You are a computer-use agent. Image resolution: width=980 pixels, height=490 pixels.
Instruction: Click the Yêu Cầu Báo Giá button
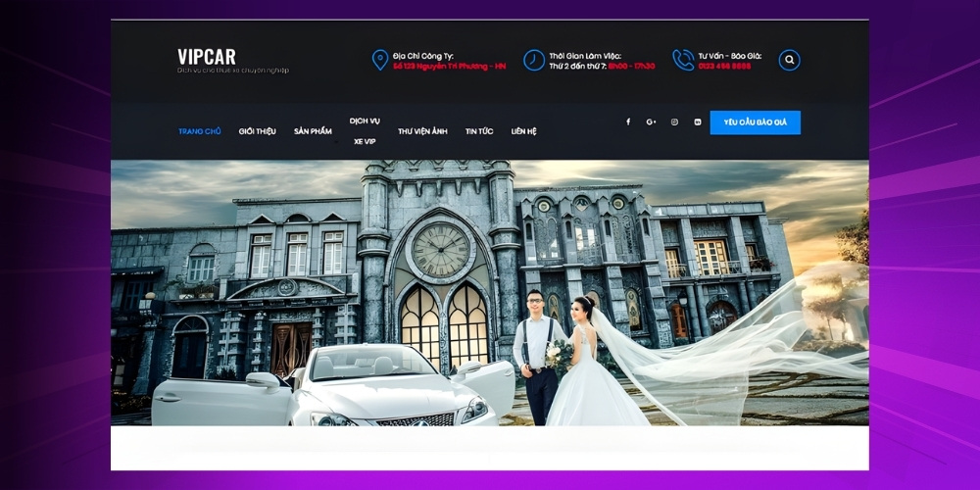(x=755, y=122)
